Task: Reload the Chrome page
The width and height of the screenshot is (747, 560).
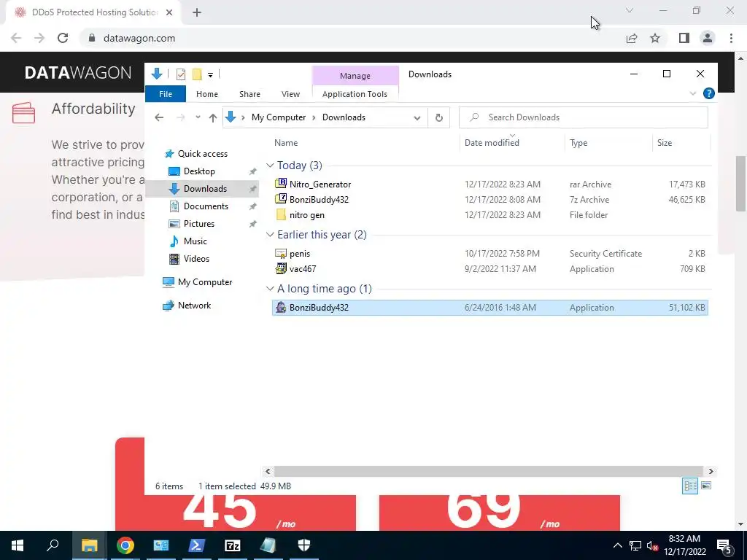Action: click(63, 38)
